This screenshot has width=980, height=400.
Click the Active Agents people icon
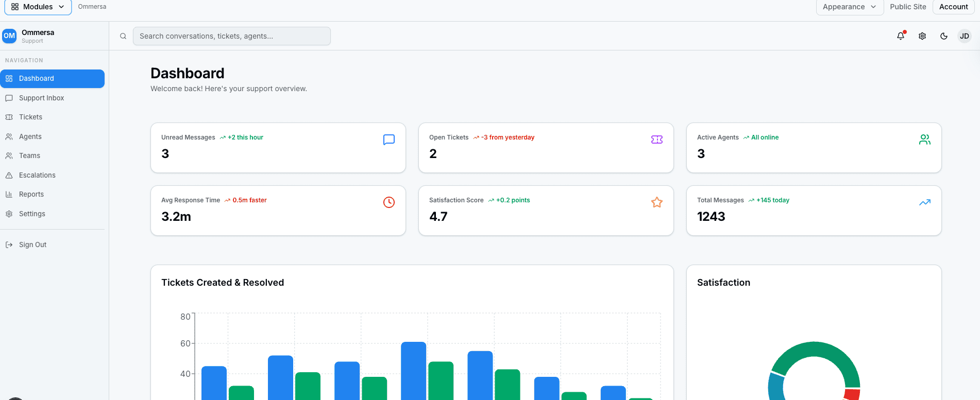(925, 140)
